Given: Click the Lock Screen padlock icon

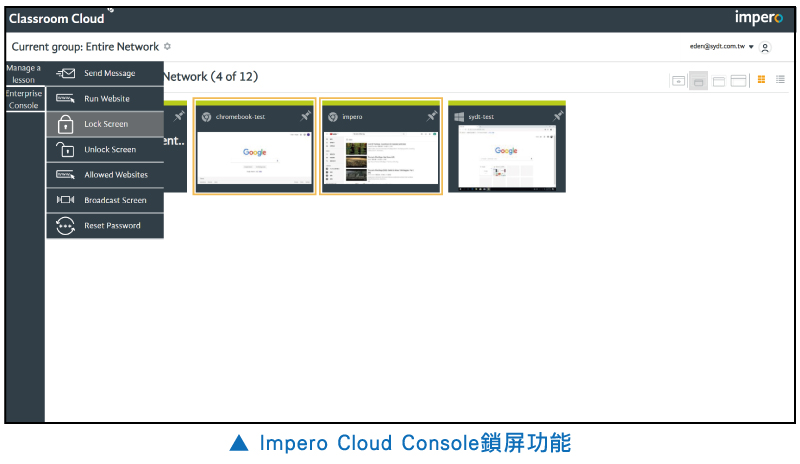Looking at the screenshot, I should pos(65,125).
